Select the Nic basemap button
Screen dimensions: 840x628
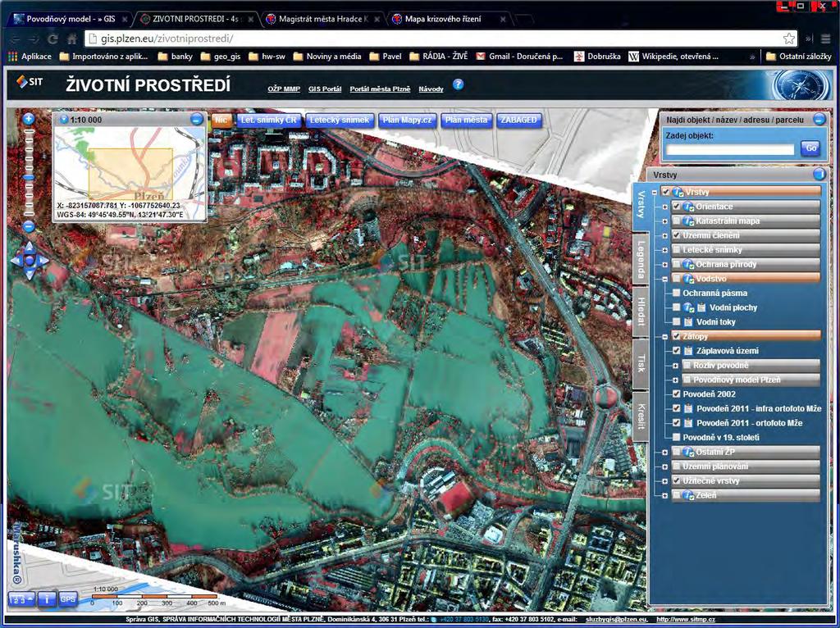click(221, 120)
